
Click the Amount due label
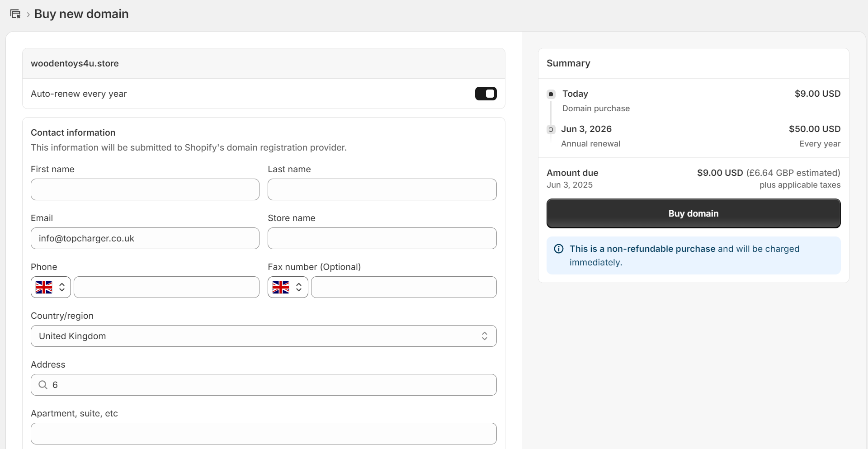pyautogui.click(x=572, y=173)
